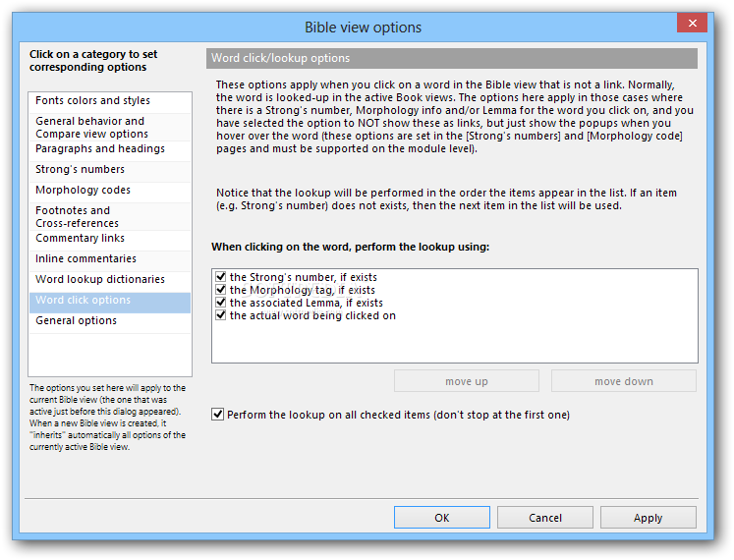734x560 pixels.
Task: Select Footnotes and Cross-references category
Action: pos(110,217)
